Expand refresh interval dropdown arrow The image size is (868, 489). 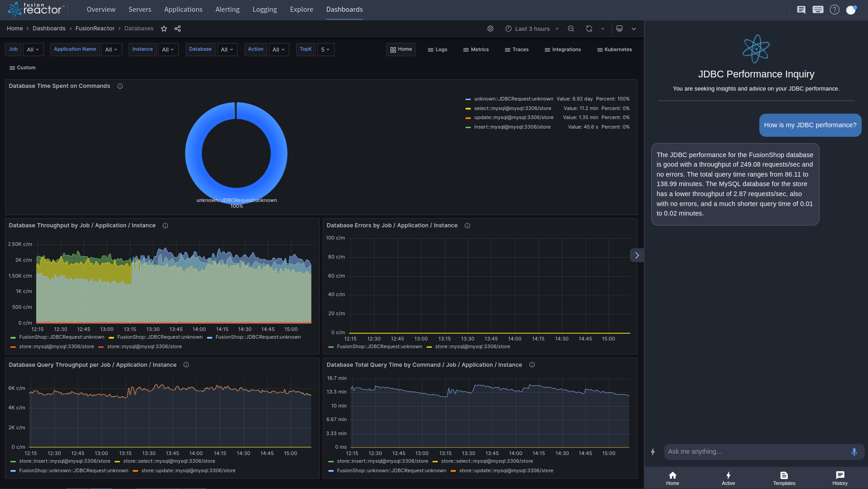tap(603, 29)
